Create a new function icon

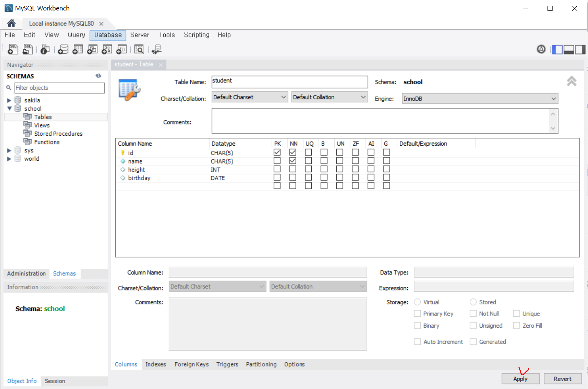(x=121, y=49)
